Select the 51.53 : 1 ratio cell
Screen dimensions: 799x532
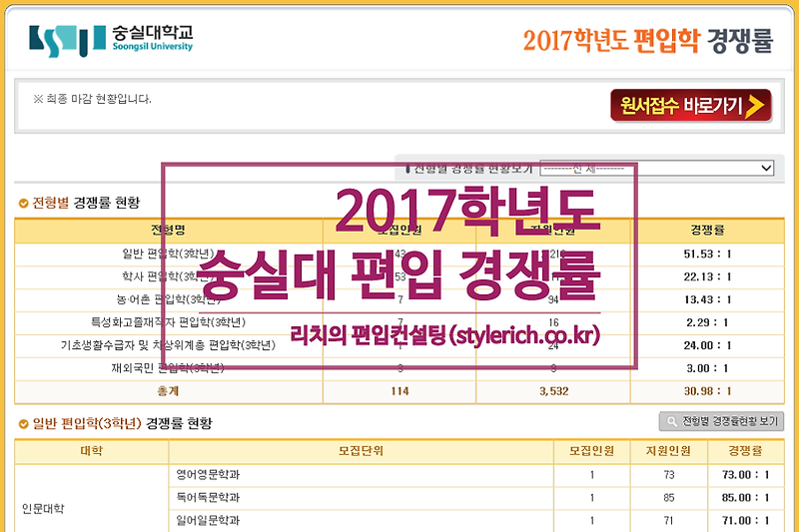pyautogui.click(x=707, y=255)
